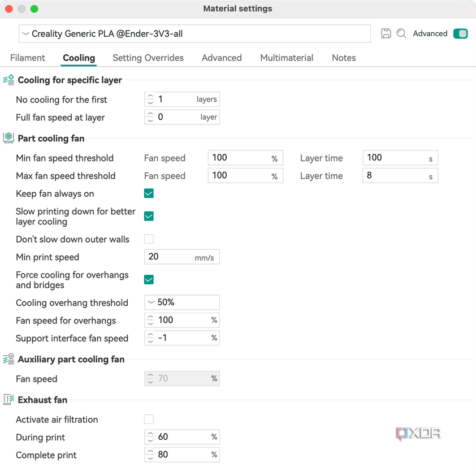Switch to the Filament tab
476x476 pixels.
pos(28,58)
